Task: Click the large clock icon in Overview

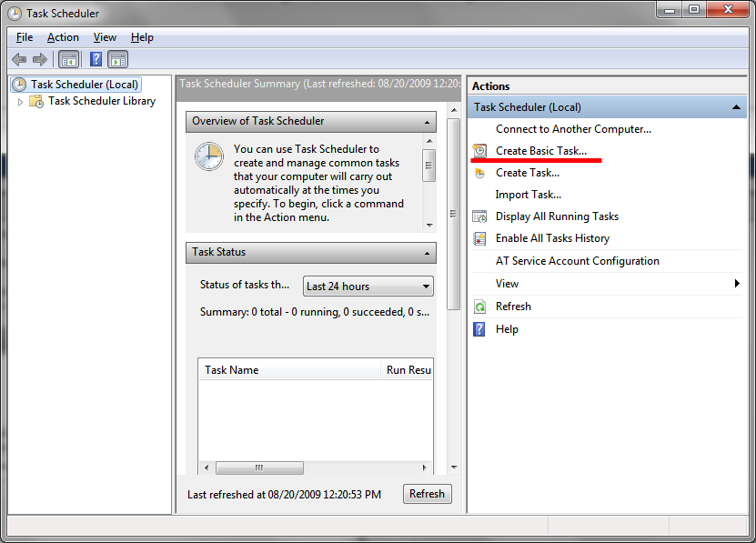Action: (208, 156)
